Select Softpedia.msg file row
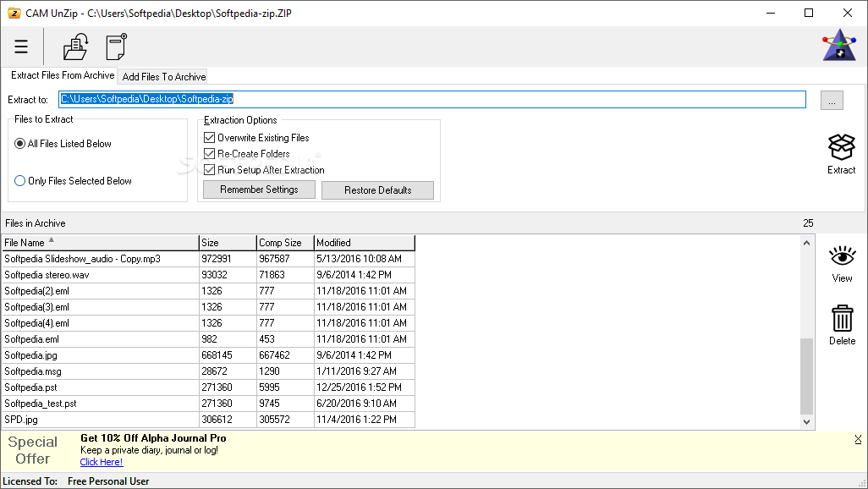Viewport: 868px width, 489px height. [209, 371]
